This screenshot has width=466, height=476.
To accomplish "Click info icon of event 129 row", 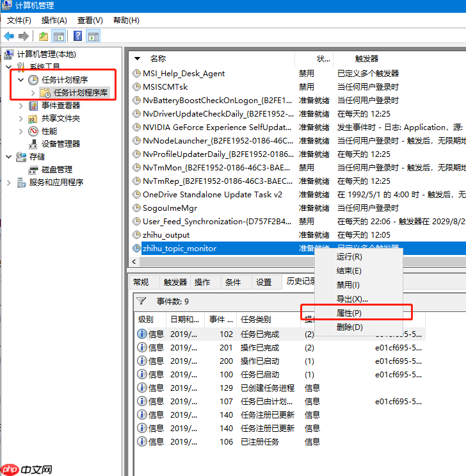I will click(141, 388).
